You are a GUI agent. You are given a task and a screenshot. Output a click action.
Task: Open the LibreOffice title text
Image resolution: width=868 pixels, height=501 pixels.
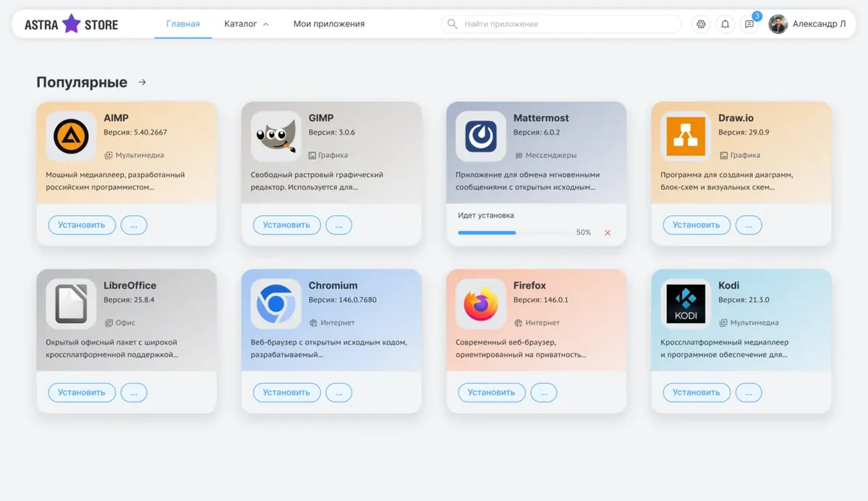(x=130, y=285)
